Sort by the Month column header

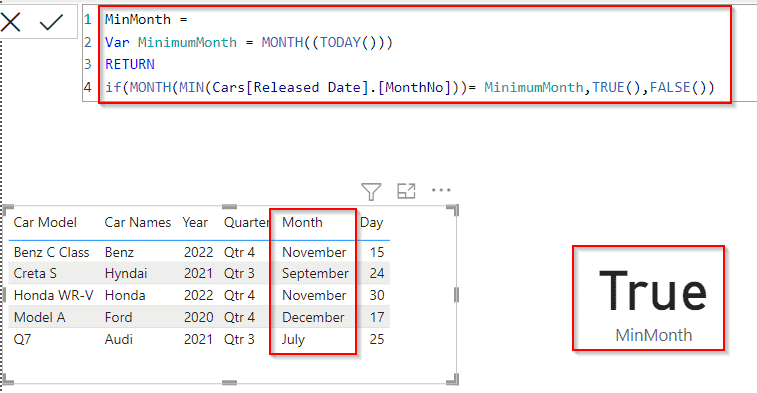302,223
